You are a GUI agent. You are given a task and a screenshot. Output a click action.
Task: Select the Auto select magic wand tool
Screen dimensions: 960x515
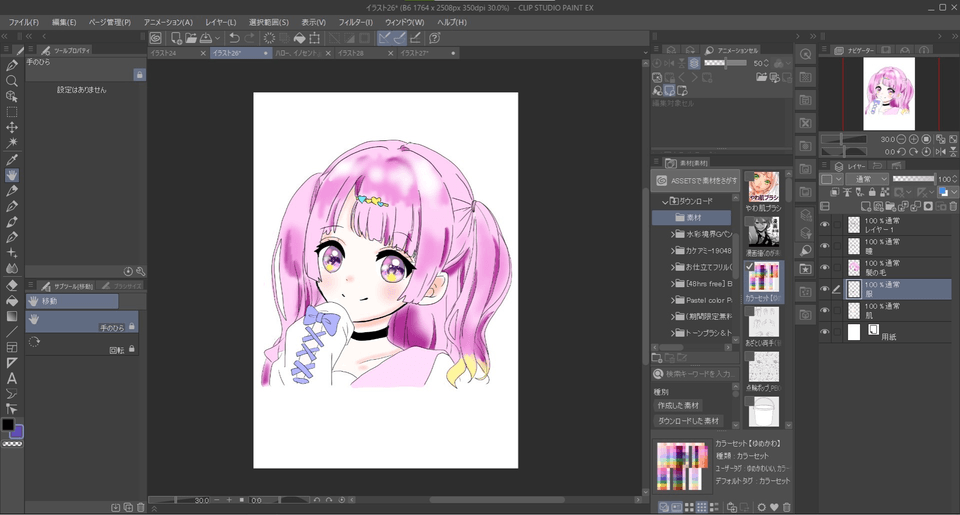12,143
